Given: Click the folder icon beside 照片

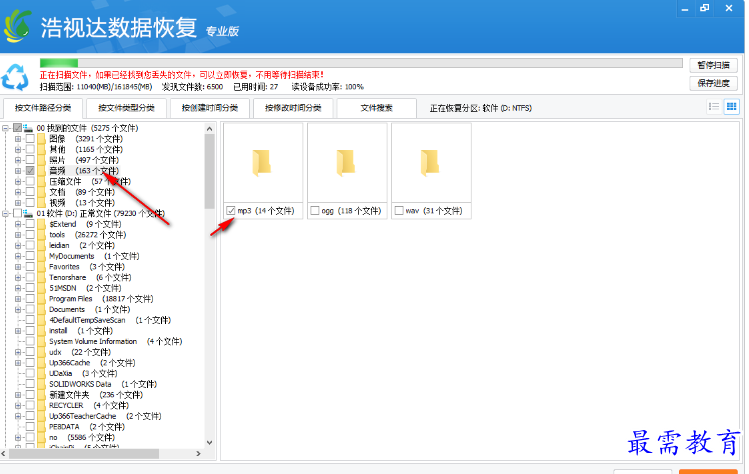Looking at the screenshot, I should click(x=42, y=160).
